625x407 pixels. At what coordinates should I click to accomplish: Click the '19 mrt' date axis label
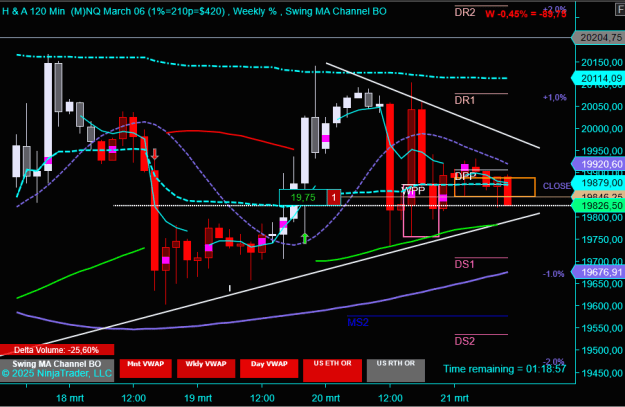198,398
